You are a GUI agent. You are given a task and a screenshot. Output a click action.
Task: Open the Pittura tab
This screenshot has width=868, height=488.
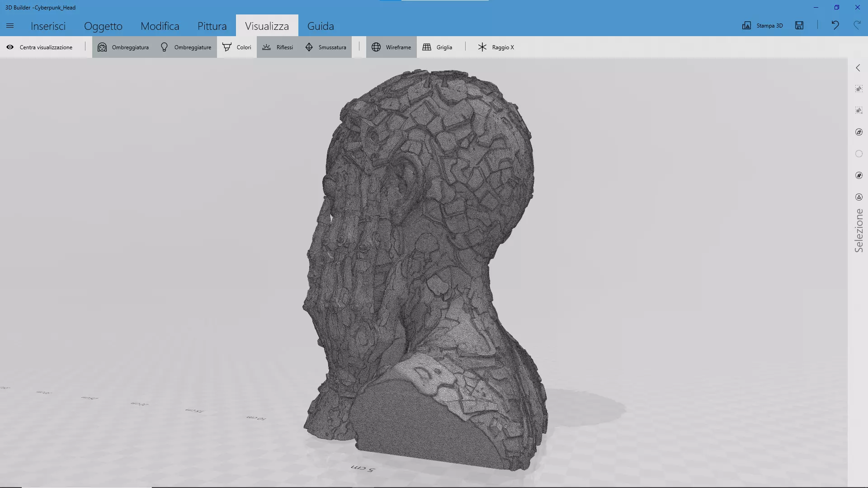(212, 26)
